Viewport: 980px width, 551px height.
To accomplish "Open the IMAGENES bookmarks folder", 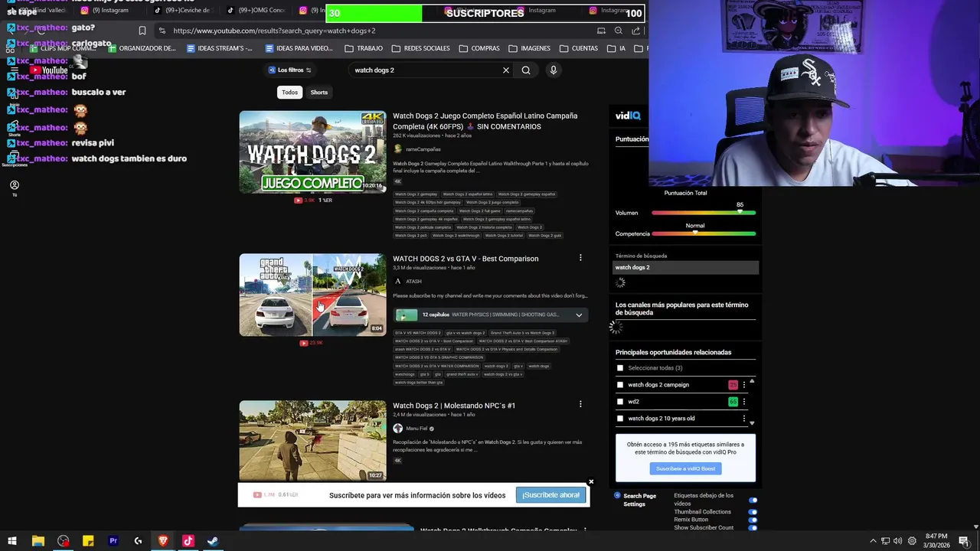I will pyautogui.click(x=529, y=48).
